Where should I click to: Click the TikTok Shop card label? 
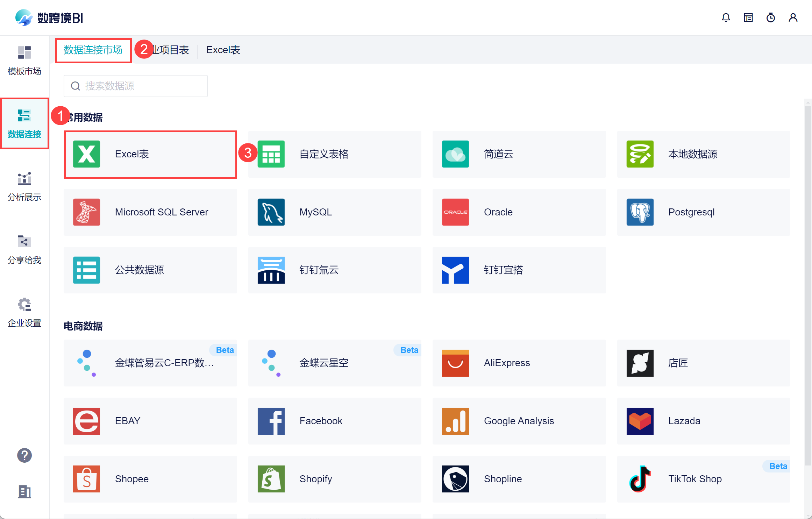pyautogui.click(x=695, y=479)
